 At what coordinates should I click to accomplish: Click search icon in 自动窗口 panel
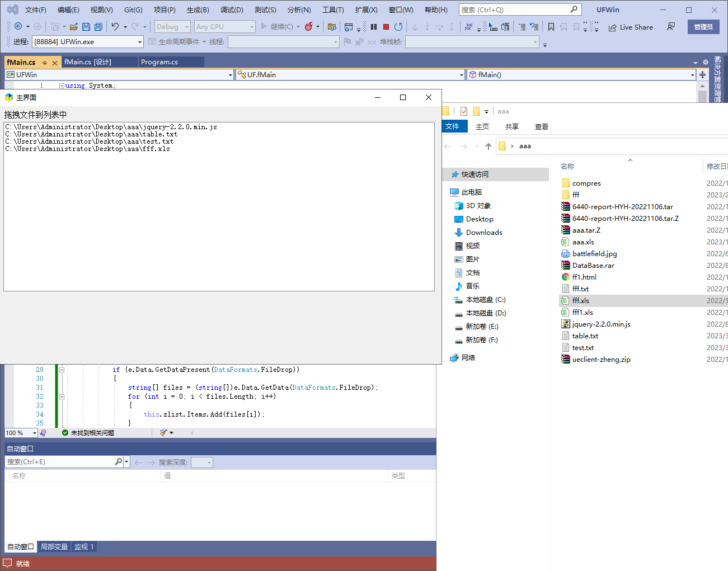pyautogui.click(x=118, y=462)
